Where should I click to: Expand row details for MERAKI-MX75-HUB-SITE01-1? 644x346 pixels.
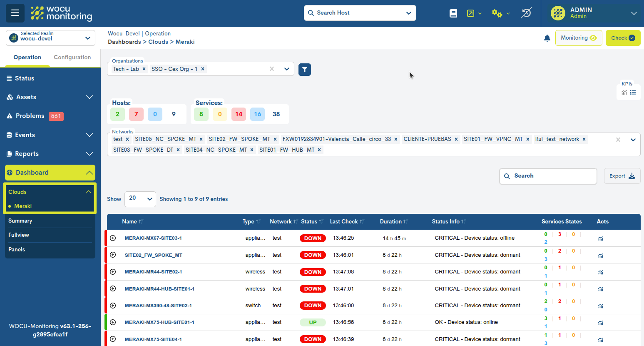[x=113, y=322]
